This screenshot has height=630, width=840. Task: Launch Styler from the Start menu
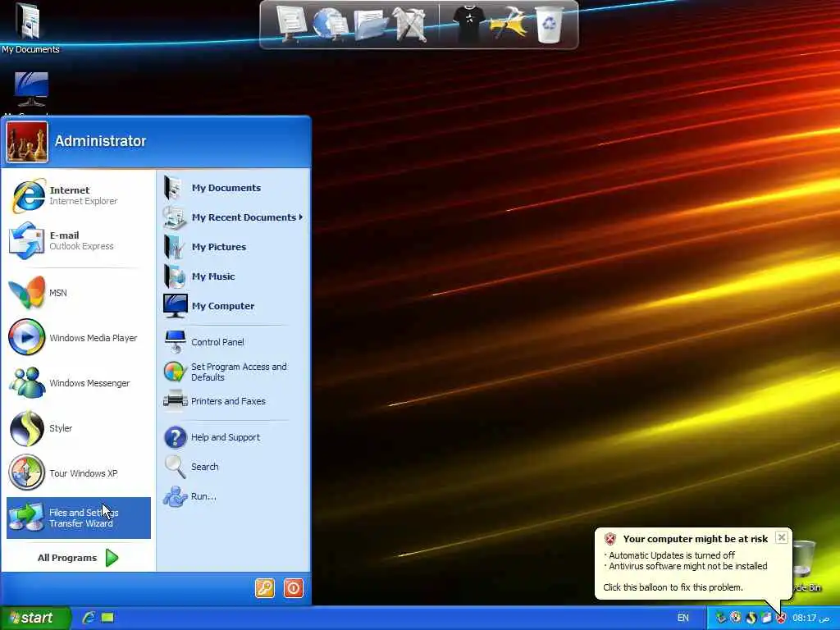tap(78, 428)
